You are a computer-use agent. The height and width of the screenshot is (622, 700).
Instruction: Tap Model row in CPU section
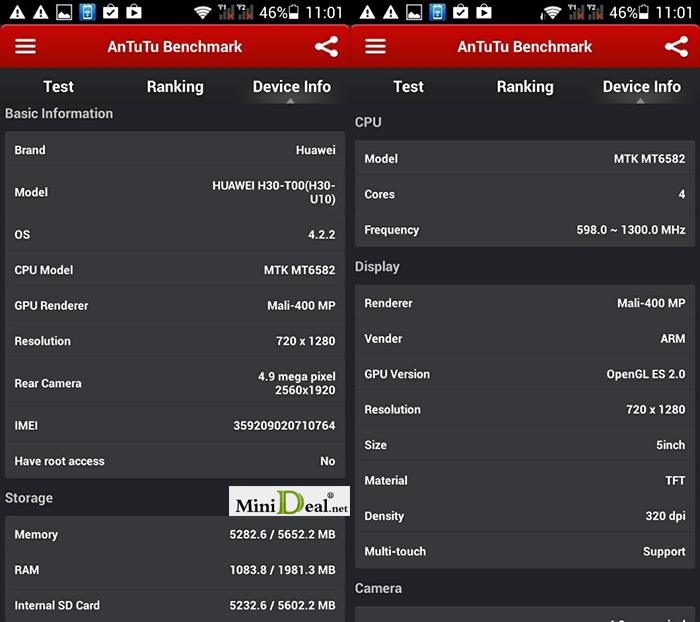[x=525, y=159]
